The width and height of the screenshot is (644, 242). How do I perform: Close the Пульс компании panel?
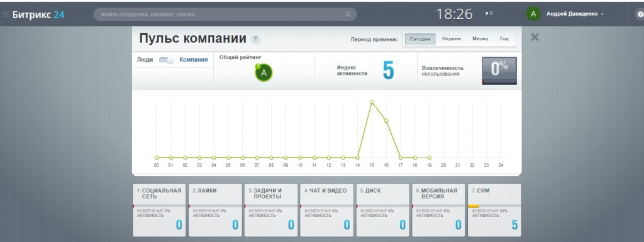pos(535,37)
